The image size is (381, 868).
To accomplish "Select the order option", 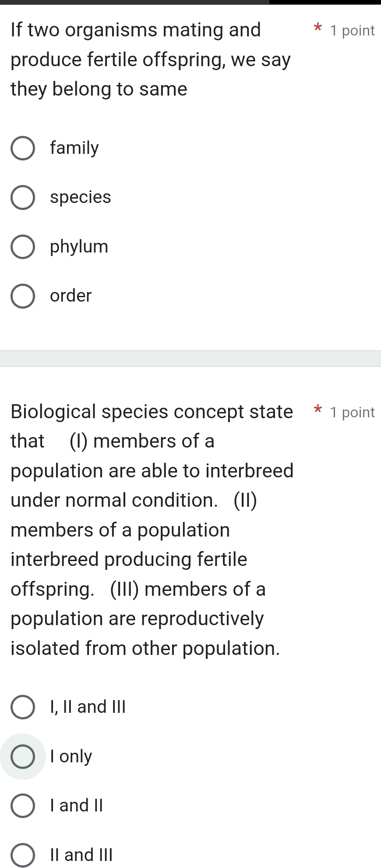I will point(23,296).
